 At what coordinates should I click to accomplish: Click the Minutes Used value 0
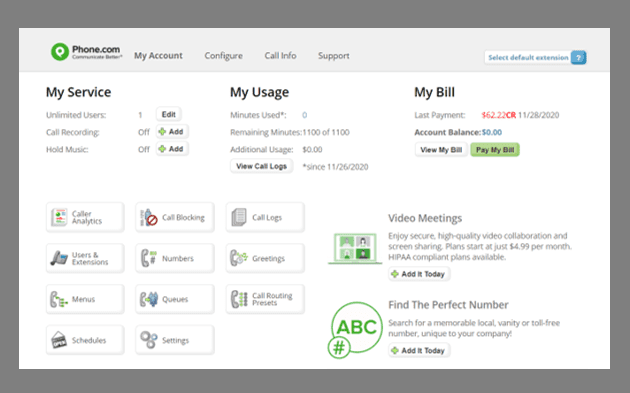pyautogui.click(x=305, y=115)
